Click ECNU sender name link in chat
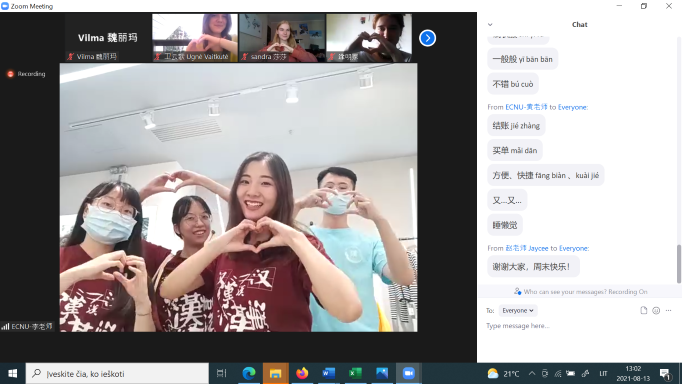Image resolution: width=682 pixels, height=384 pixels. point(526,107)
